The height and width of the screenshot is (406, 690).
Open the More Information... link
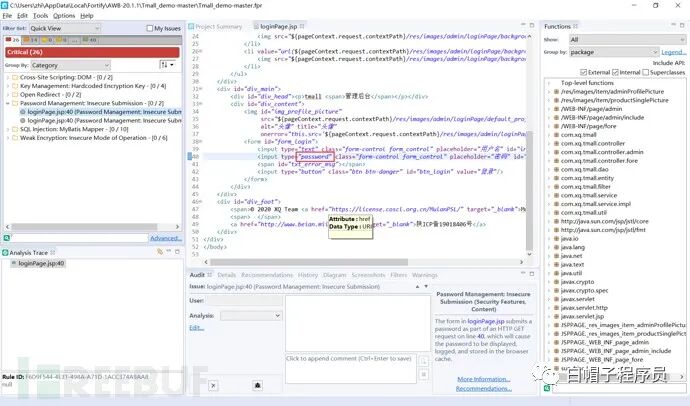pyautogui.click(x=484, y=379)
